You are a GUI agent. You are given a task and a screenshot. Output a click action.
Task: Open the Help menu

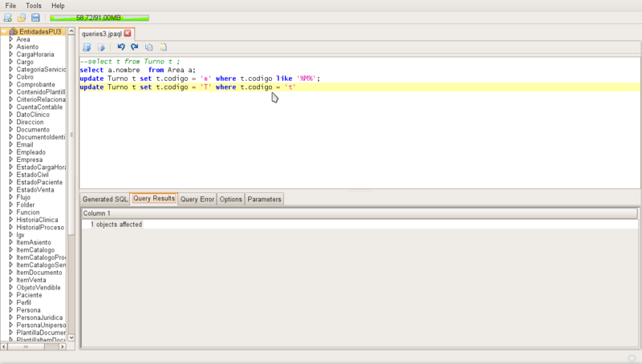(58, 6)
